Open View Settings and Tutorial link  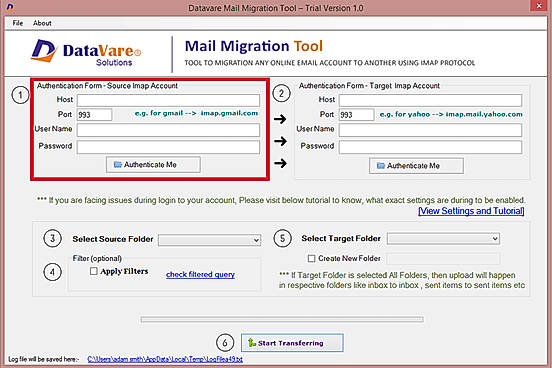click(471, 211)
